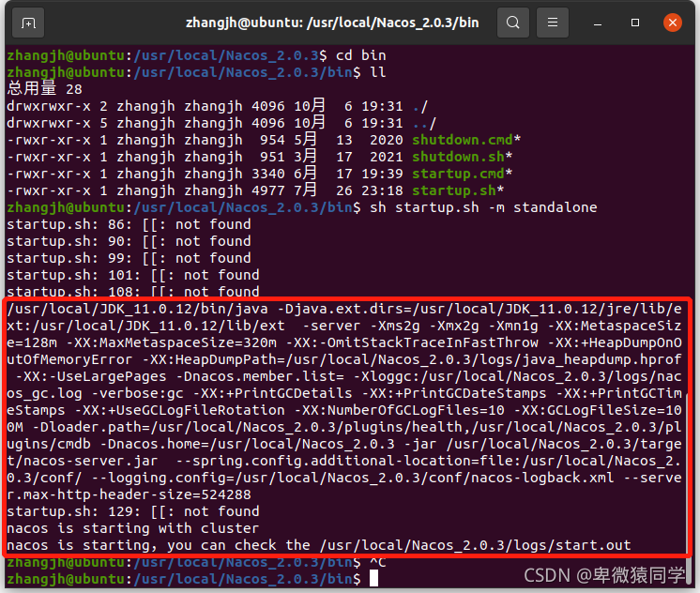Click the window title text
The height and width of the screenshot is (593, 700).
pos(332,23)
